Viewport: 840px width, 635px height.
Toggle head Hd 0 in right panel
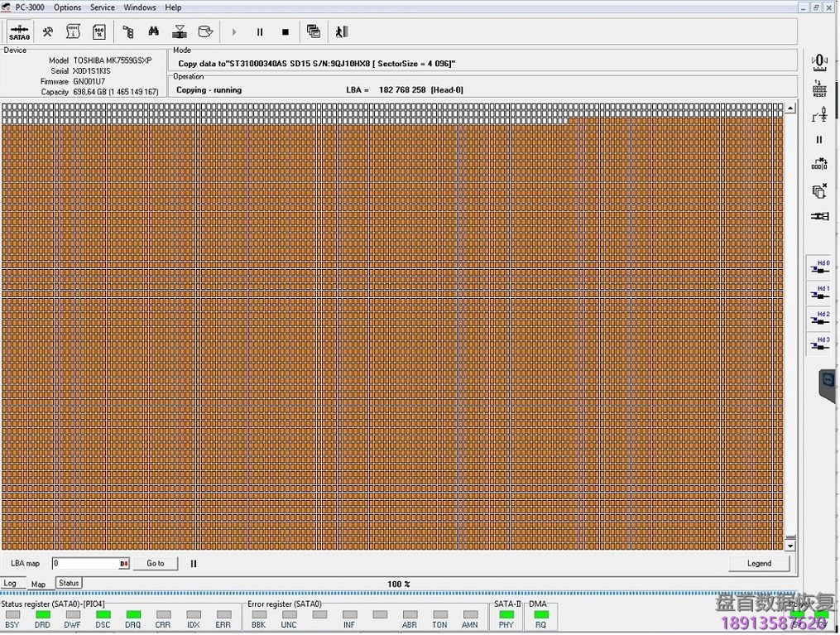coord(819,268)
